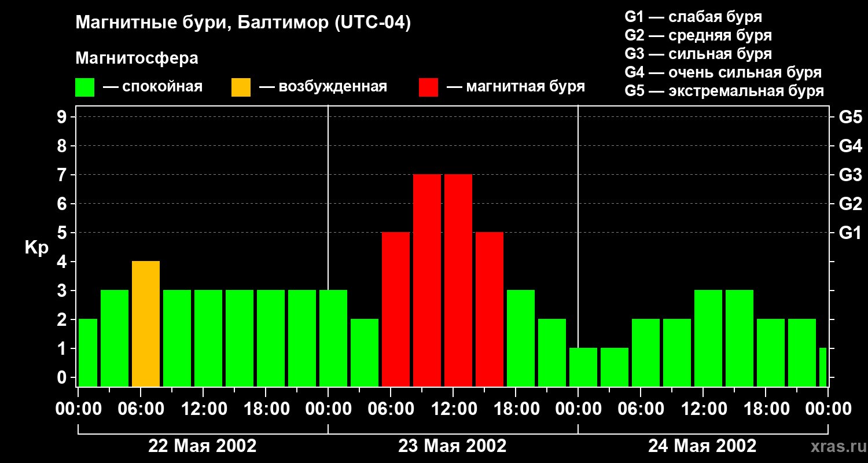
Task: Select the green Kp 1 bar starting 24 Мая
Action: click(583, 368)
